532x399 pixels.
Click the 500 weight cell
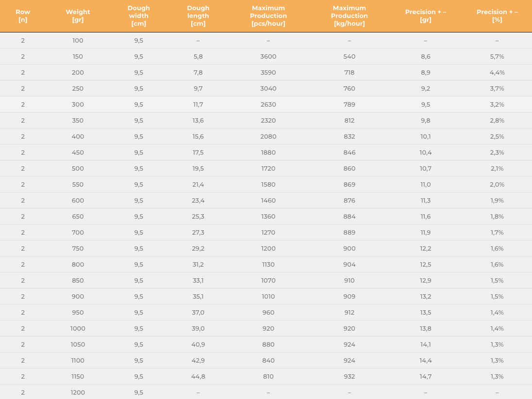[x=78, y=169]
